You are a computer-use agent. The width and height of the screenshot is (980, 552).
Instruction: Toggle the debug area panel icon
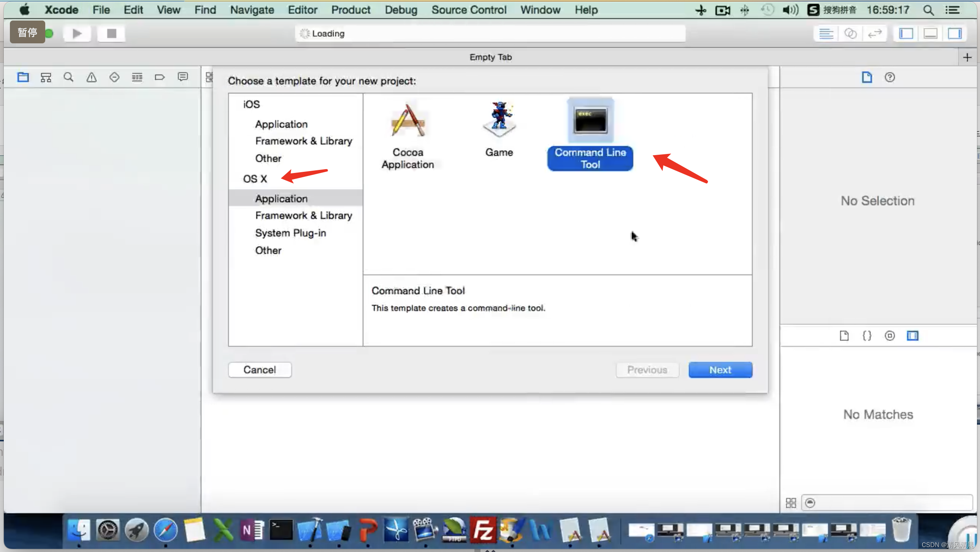tap(932, 33)
